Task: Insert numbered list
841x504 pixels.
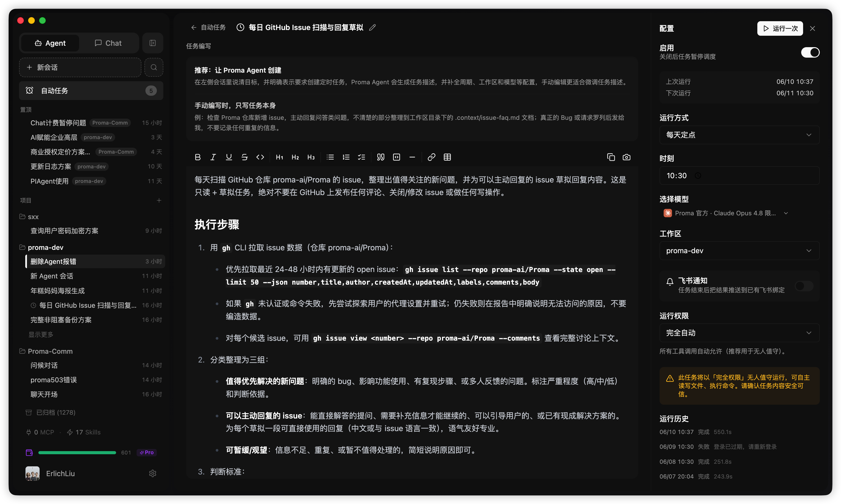Action: pos(346,157)
